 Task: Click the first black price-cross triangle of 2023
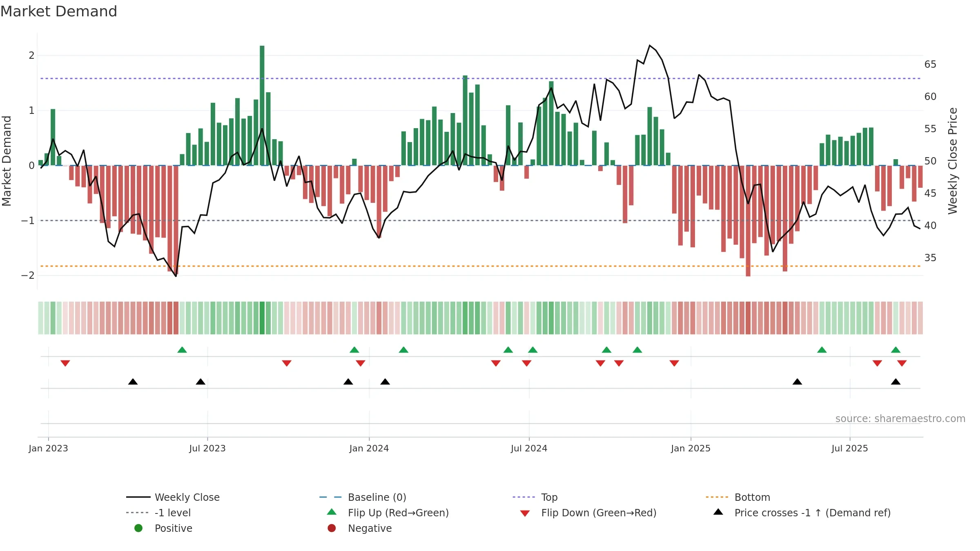click(x=133, y=382)
